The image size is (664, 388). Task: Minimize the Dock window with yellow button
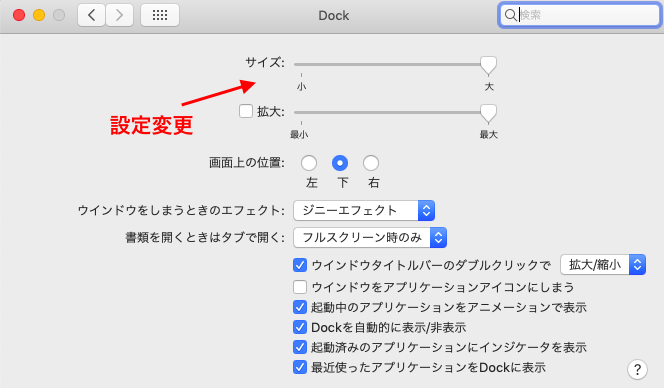(39, 15)
